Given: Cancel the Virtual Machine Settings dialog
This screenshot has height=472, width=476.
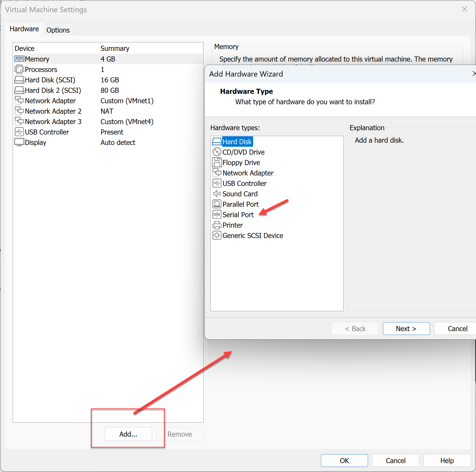Looking at the screenshot, I should point(396,461).
